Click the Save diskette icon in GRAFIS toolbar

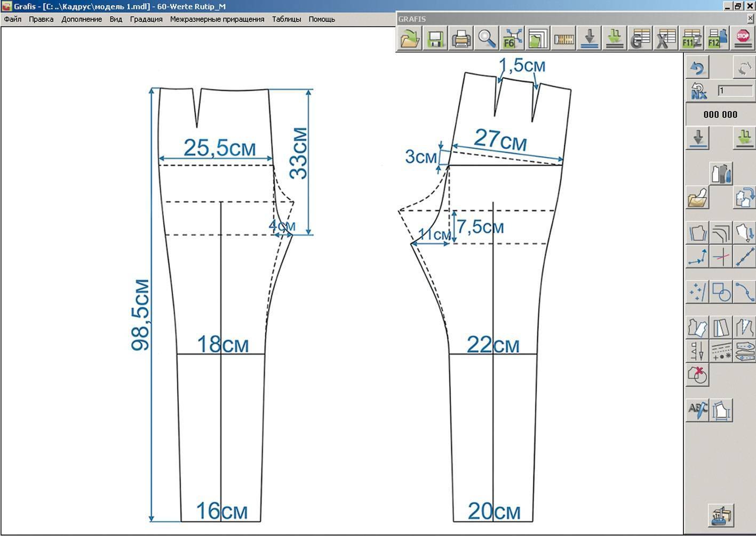435,39
